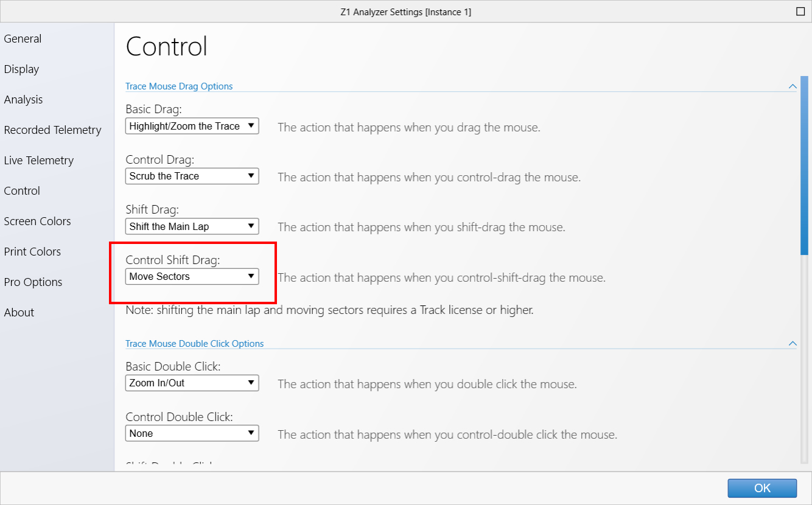Image resolution: width=812 pixels, height=505 pixels.
Task: Open the Basic Double Click dropdown
Action: [x=192, y=383]
